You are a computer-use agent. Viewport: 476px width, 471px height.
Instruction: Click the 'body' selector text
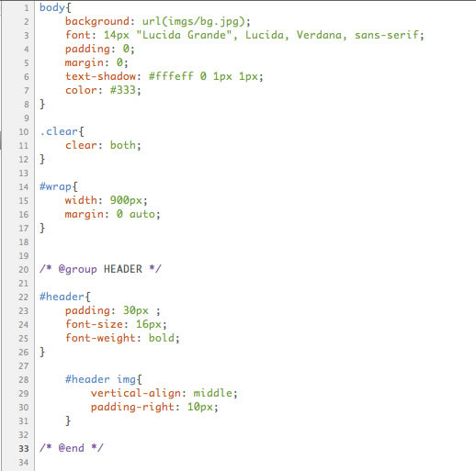(52, 7)
